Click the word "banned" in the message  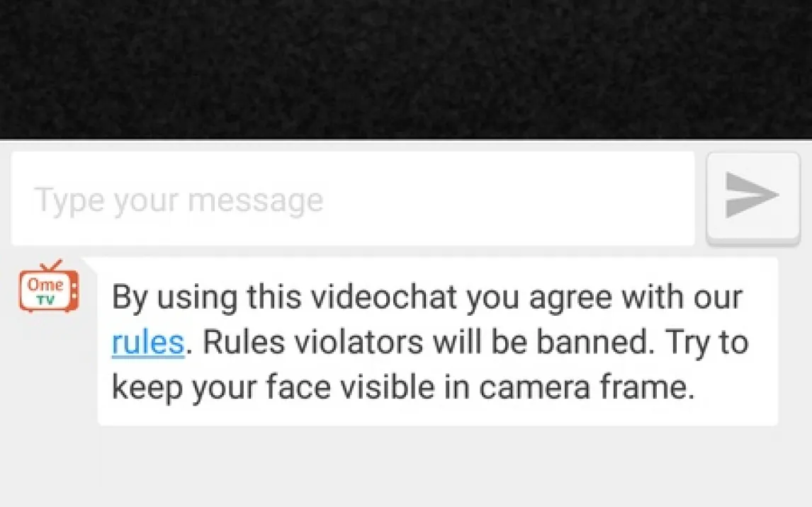coord(592,343)
